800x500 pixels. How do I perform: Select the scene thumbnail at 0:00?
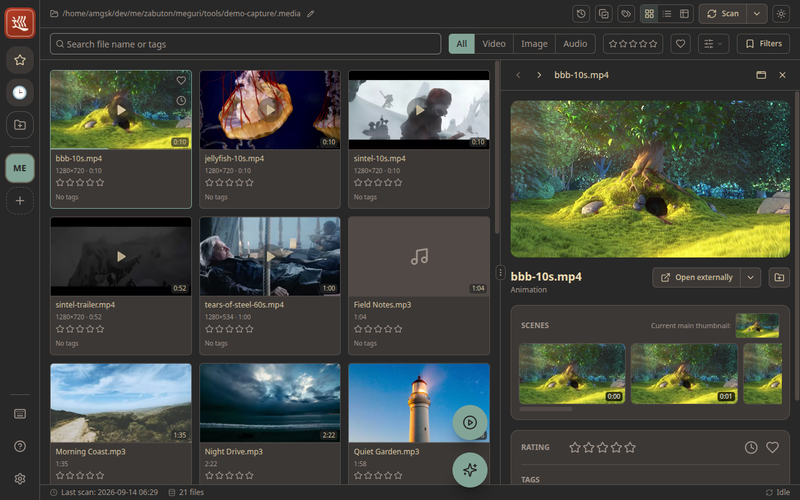tap(572, 374)
